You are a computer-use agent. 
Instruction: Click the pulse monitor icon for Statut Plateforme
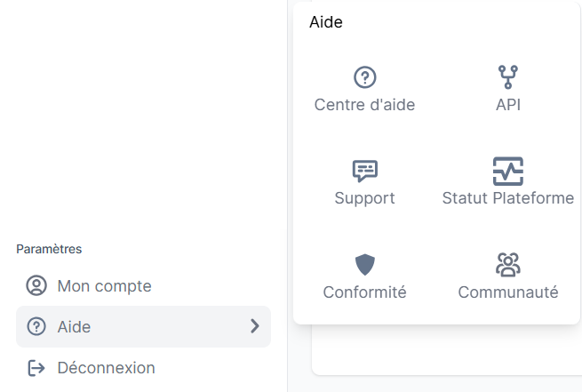tap(508, 171)
